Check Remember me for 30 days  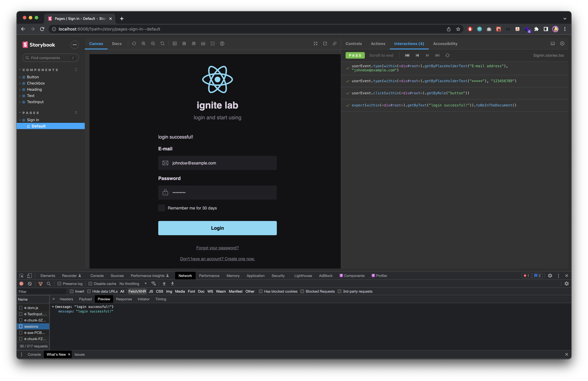point(162,208)
